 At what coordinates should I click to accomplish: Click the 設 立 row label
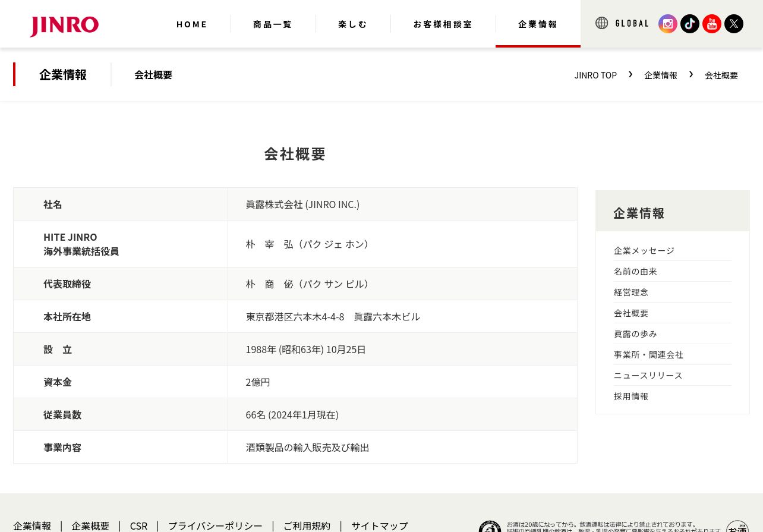tap(58, 350)
